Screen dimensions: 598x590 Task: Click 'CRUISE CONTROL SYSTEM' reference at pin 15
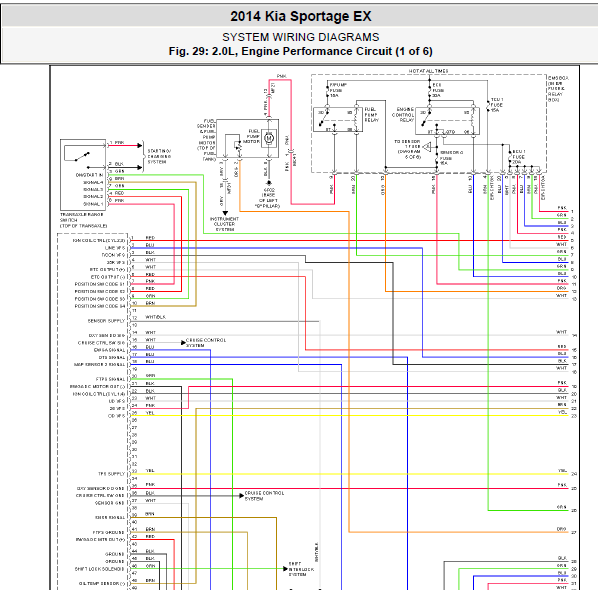click(x=206, y=342)
